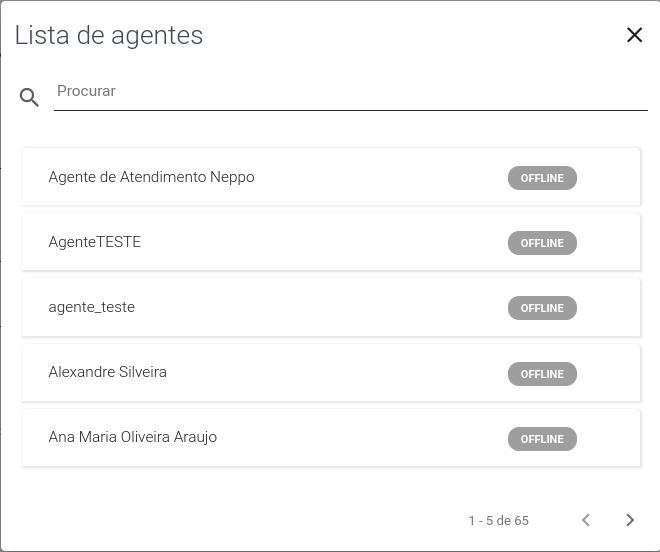
Task: Click Alexandre Silveira's OFFLINE status badge
Action: (x=542, y=374)
